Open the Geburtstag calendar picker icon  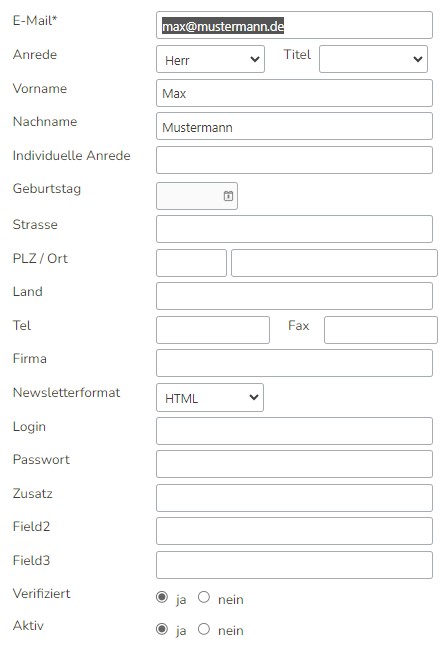(x=228, y=196)
